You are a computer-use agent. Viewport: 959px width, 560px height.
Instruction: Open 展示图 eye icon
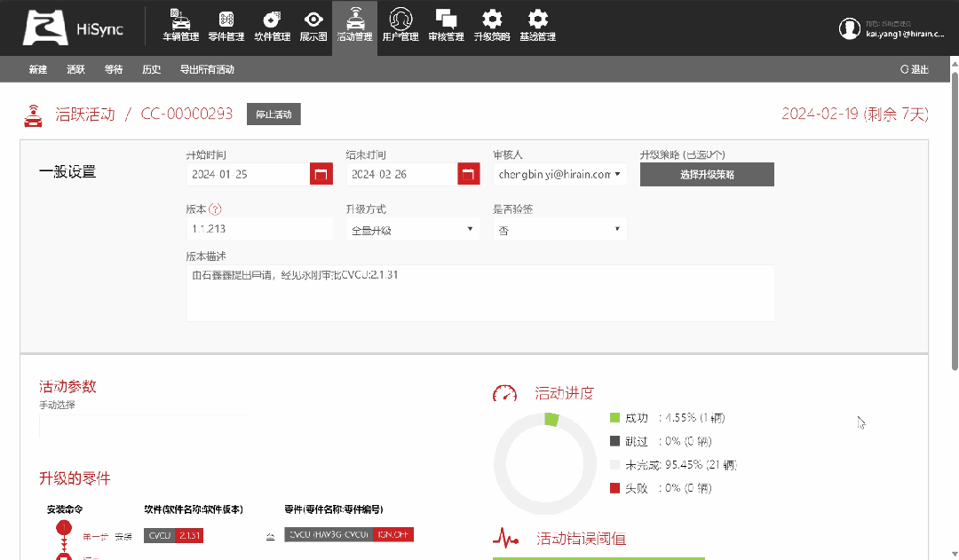coord(313,26)
